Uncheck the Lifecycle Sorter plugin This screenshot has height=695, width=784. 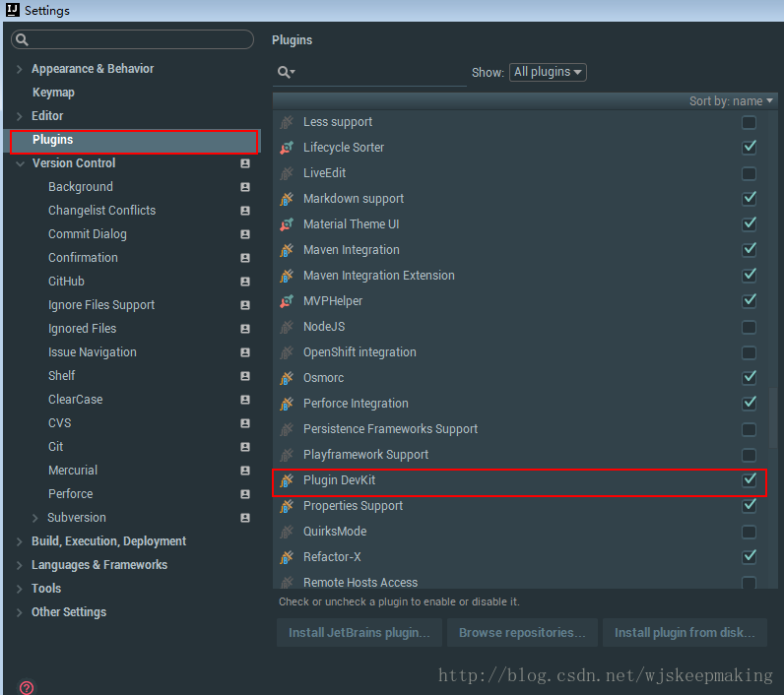tap(749, 148)
